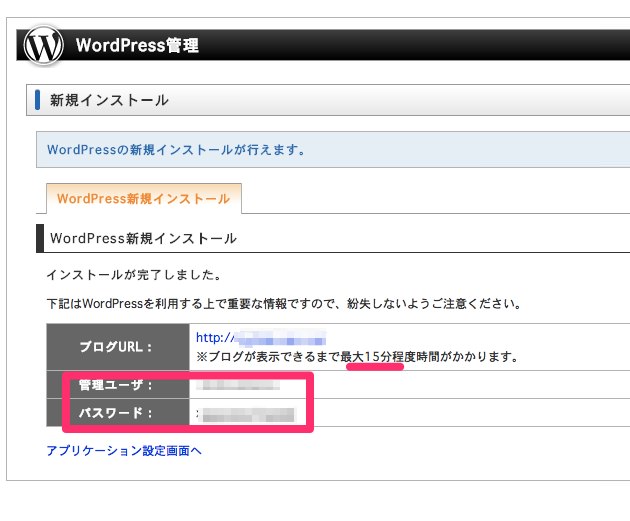Click the blurred パスワード value
Viewport: 630px width, 521px height.
tap(246, 414)
